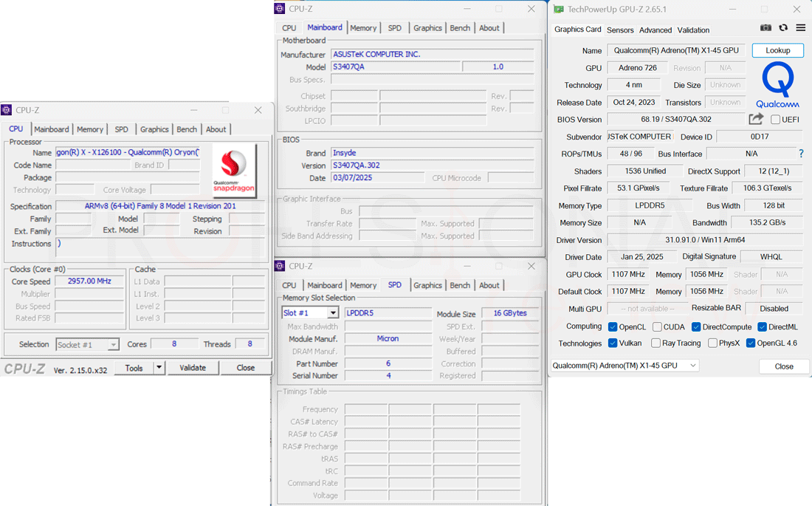
Task: Click the Bus Interface question mark
Action: pyautogui.click(x=801, y=154)
